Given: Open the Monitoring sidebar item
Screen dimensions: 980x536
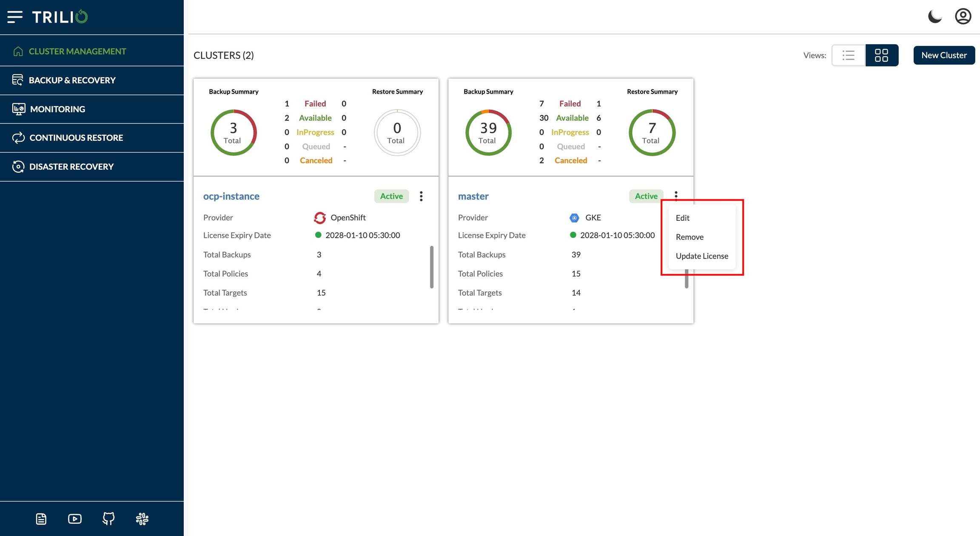Looking at the screenshot, I should tap(57, 109).
